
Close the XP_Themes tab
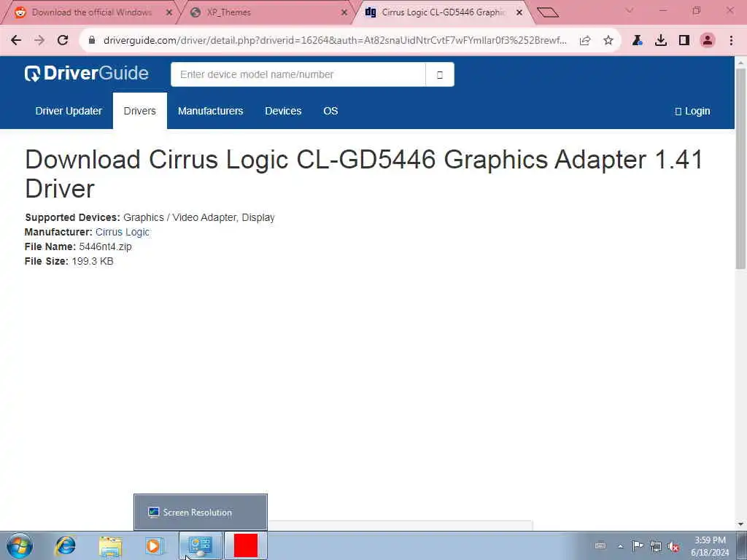344,13
